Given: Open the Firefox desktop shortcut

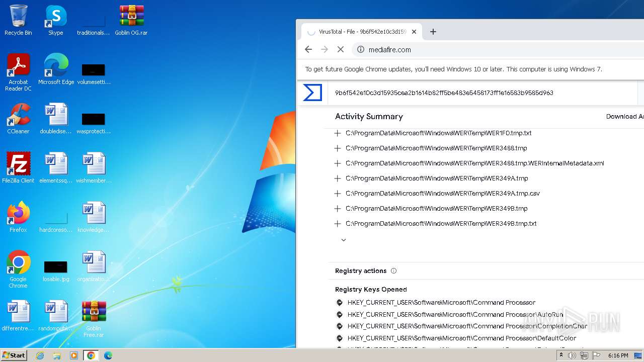Looking at the screenshot, I should pyautogui.click(x=18, y=217).
